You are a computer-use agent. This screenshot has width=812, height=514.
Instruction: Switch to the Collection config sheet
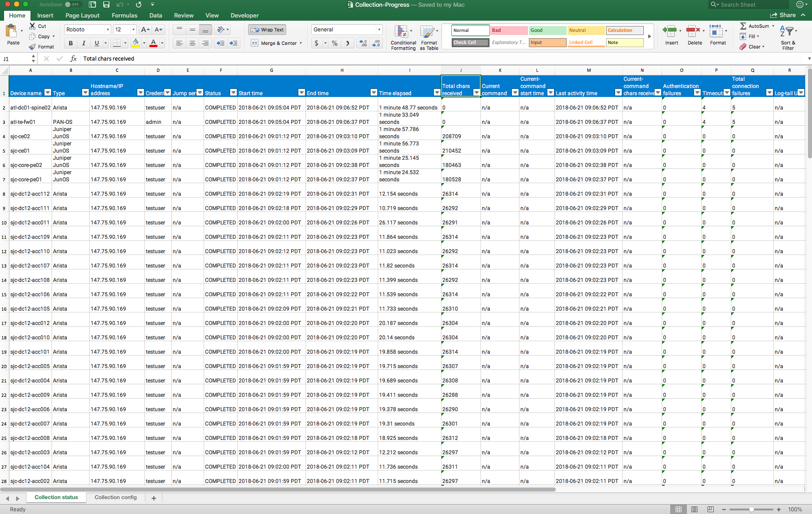point(115,497)
